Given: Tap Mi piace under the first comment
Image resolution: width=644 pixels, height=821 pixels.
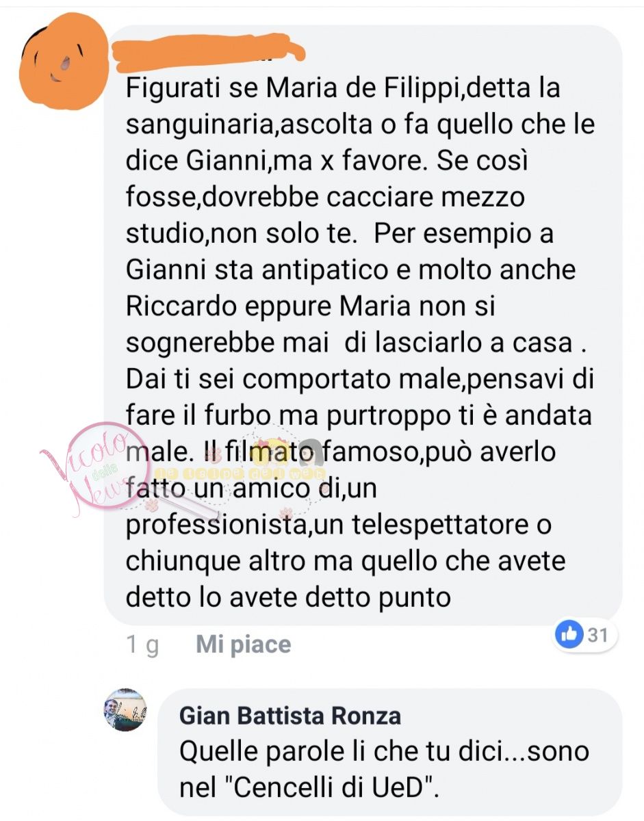Looking at the screenshot, I should [244, 644].
